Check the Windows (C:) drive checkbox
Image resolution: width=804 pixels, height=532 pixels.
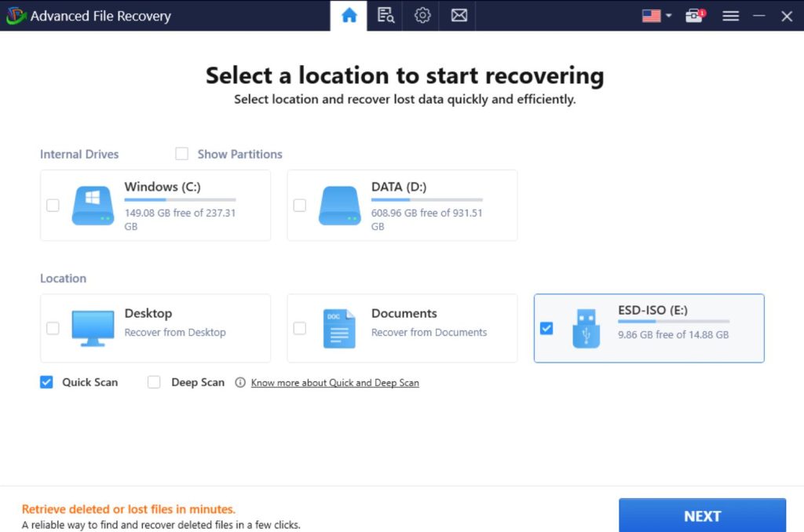(x=53, y=205)
